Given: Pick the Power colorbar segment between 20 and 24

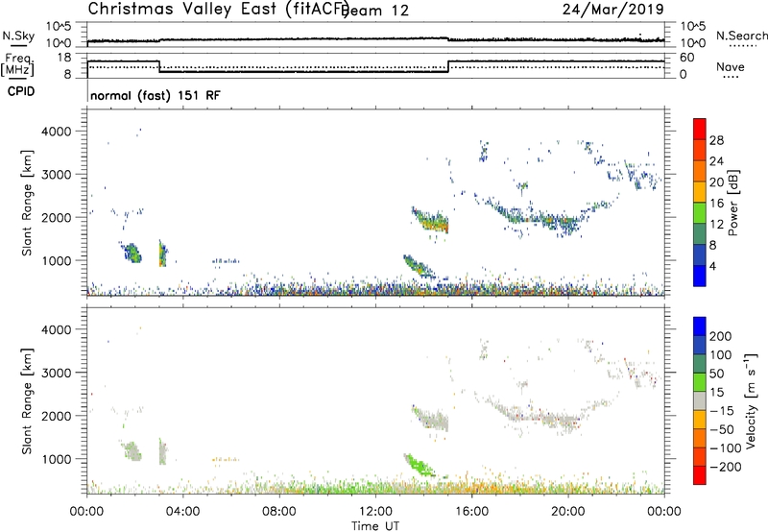Looking at the screenshot, I should point(700,171).
